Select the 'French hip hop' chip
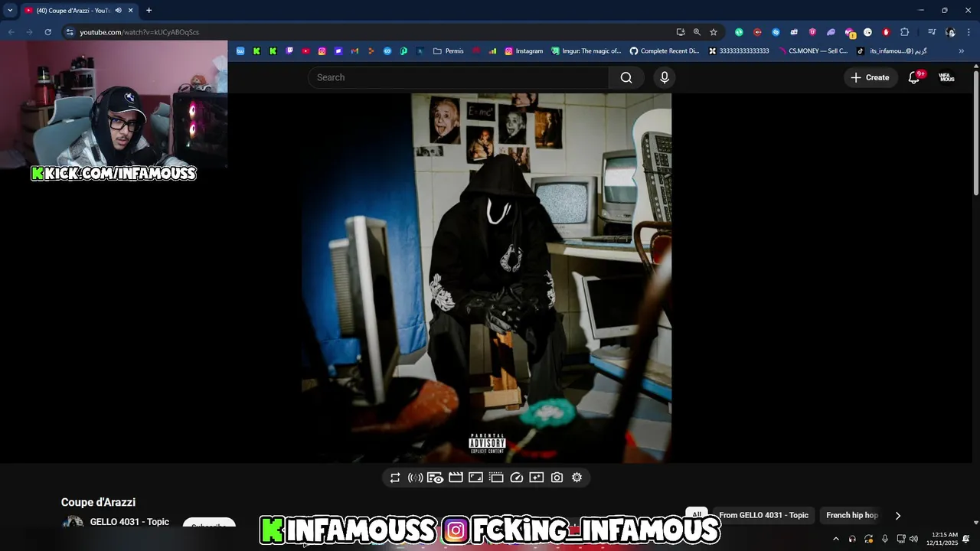This screenshot has width=980, height=551. click(x=851, y=515)
